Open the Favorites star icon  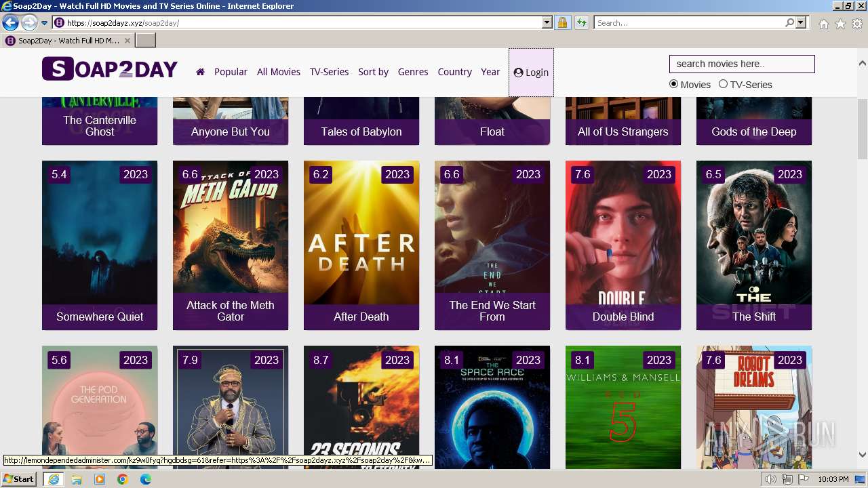coord(840,24)
